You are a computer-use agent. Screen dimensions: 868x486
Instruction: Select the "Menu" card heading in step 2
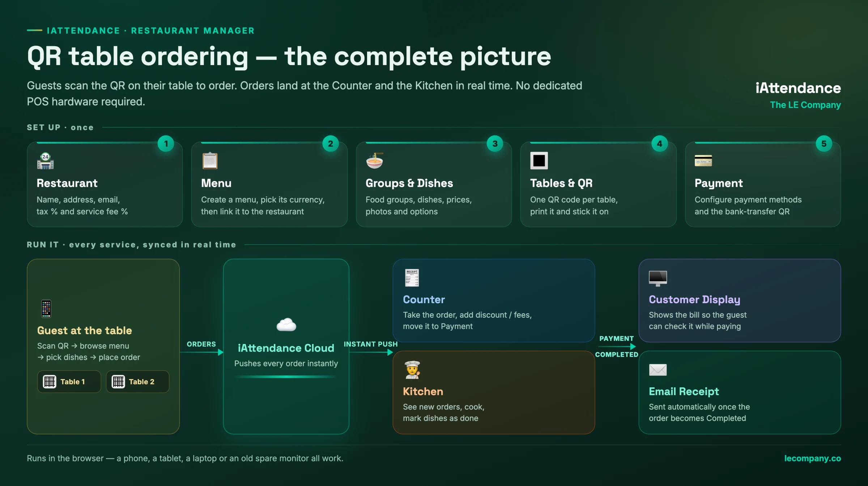pyautogui.click(x=216, y=183)
